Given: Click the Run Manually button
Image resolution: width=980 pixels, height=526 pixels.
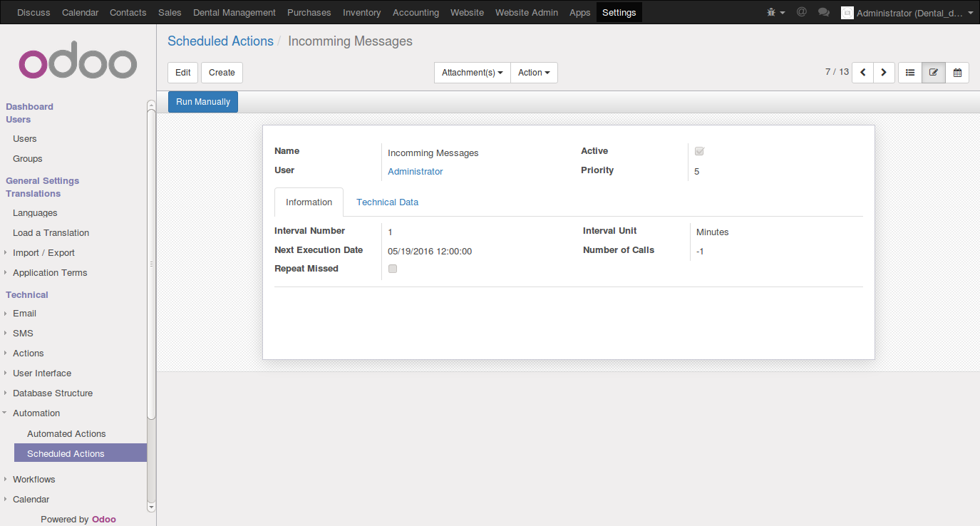Looking at the screenshot, I should tap(203, 102).
